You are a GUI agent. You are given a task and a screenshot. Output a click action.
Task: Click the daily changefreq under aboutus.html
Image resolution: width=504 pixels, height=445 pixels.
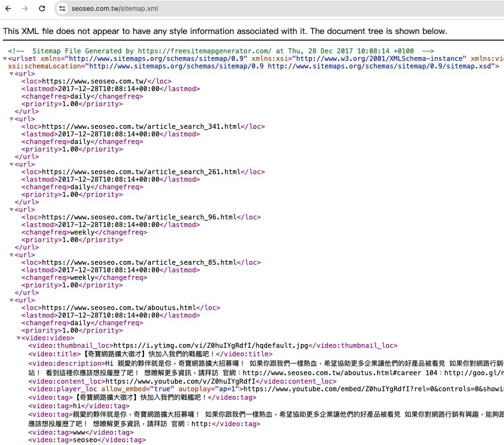click(x=80, y=323)
